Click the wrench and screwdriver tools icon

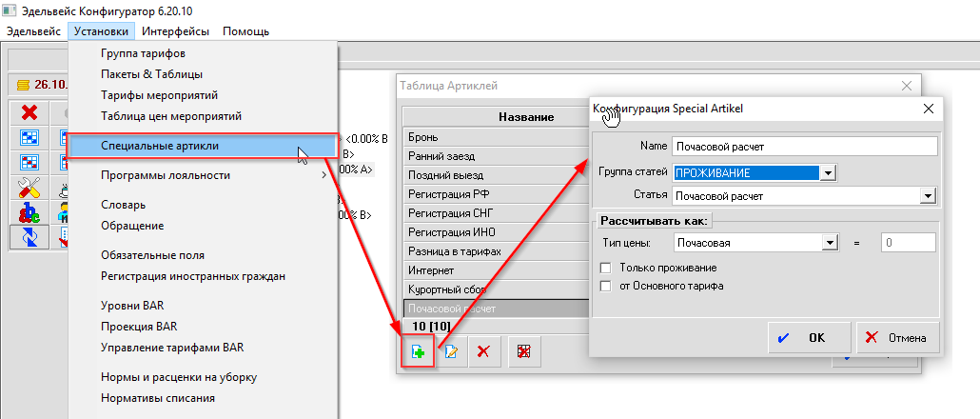pos(29,187)
